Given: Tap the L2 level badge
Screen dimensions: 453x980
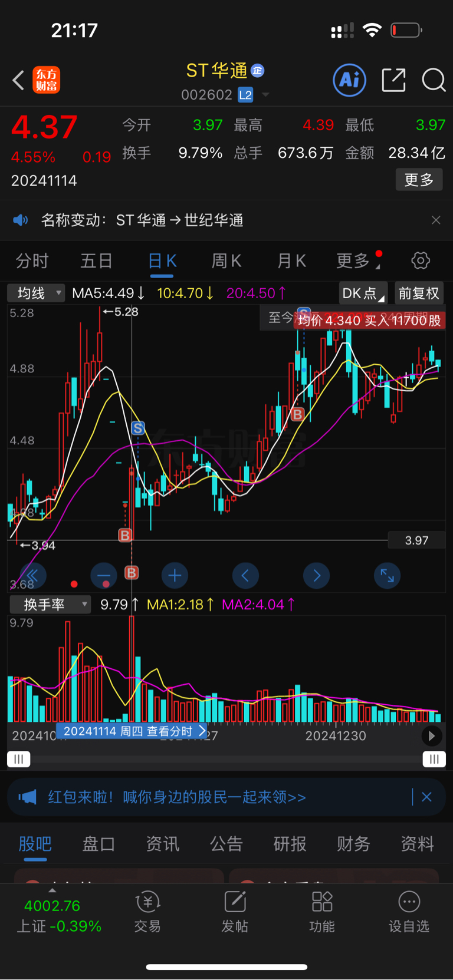Looking at the screenshot, I should tap(245, 95).
